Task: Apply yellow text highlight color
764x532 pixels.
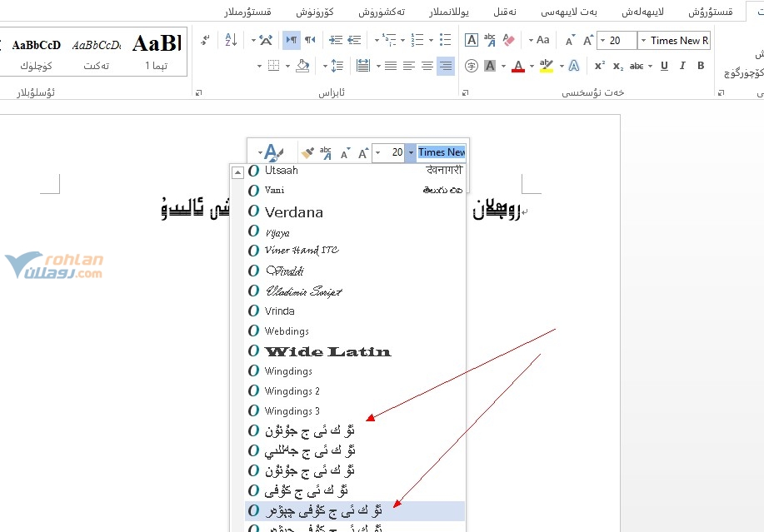Action: tap(547, 66)
